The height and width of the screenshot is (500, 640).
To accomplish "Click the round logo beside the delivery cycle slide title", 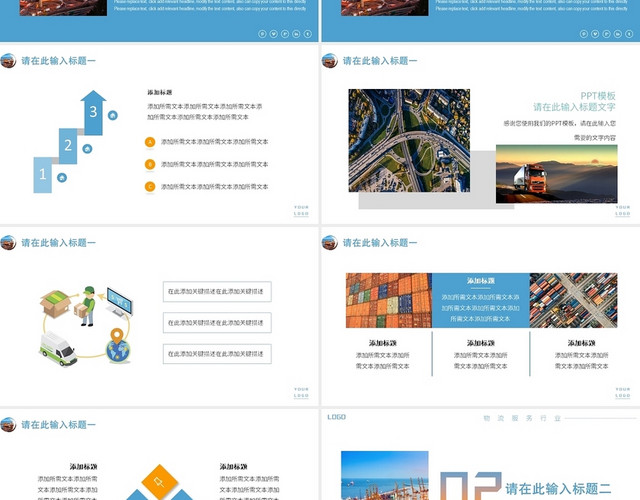I will pos(8,243).
